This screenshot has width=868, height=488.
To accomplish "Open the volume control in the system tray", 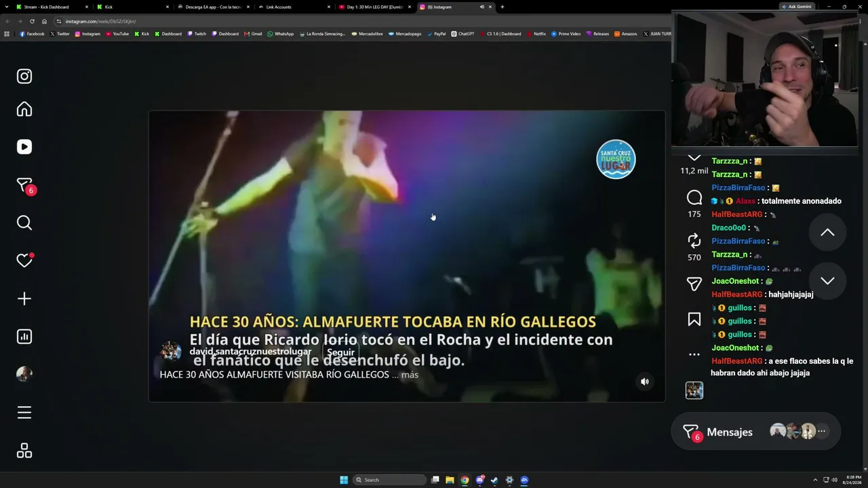I will 834,480.
